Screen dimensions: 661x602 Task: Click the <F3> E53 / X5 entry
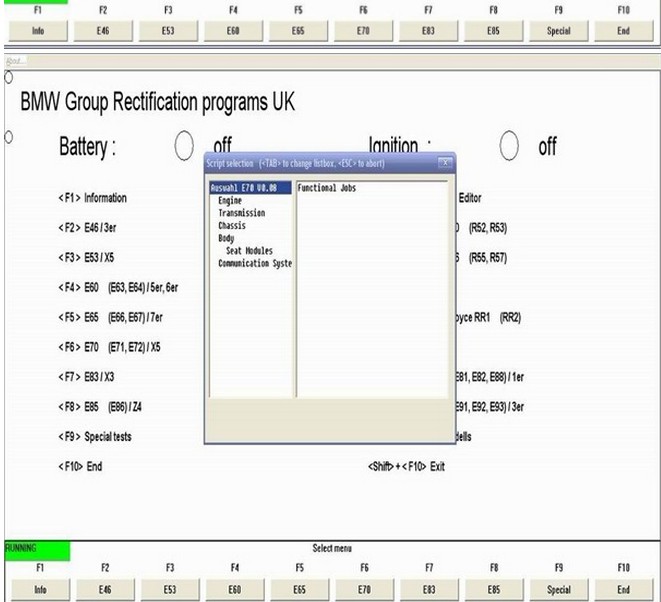click(86, 258)
